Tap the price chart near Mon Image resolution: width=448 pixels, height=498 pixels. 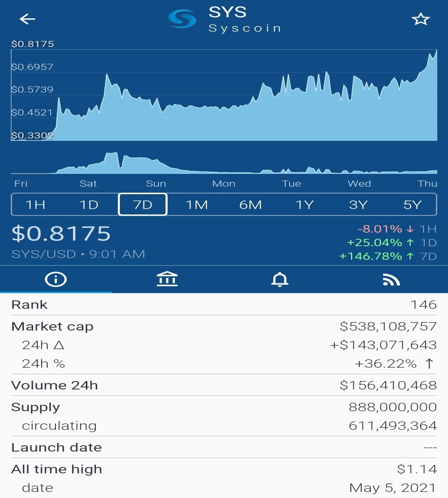pos(224,124)
